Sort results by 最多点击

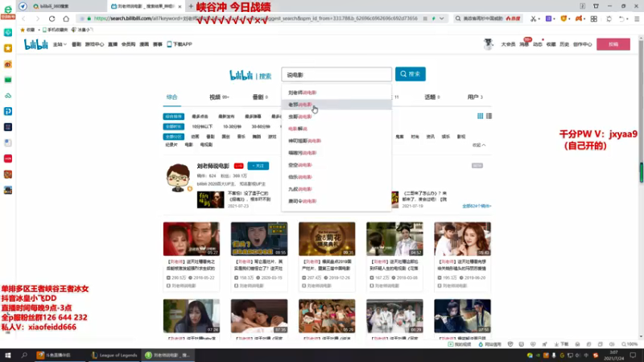[x=200, y=117]
